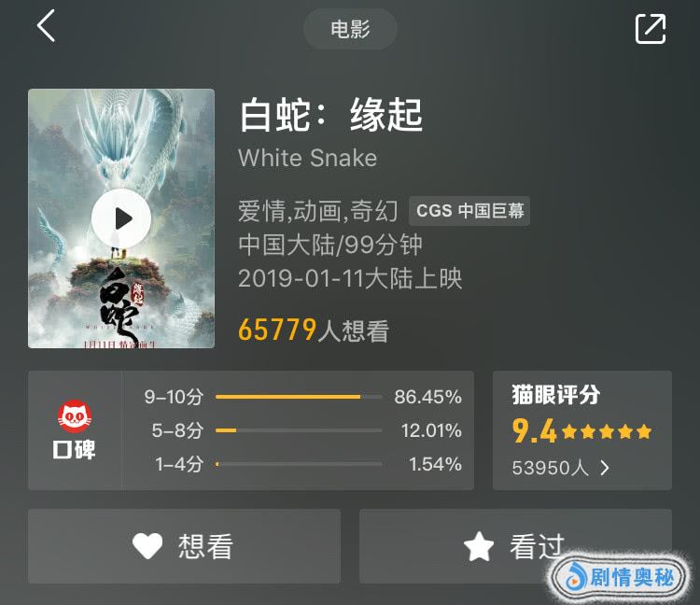
Task: Open the share icon at top right
Action: tap(651, 29)
